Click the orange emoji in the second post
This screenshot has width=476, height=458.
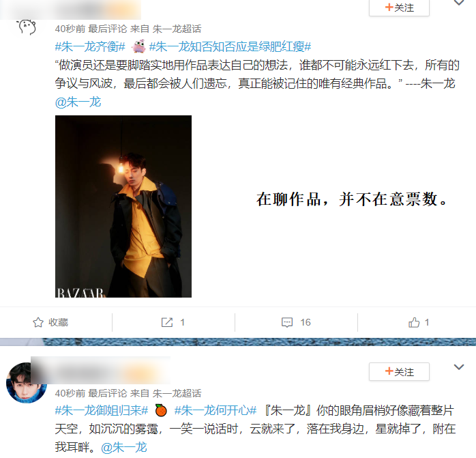(x=161, y=410)
